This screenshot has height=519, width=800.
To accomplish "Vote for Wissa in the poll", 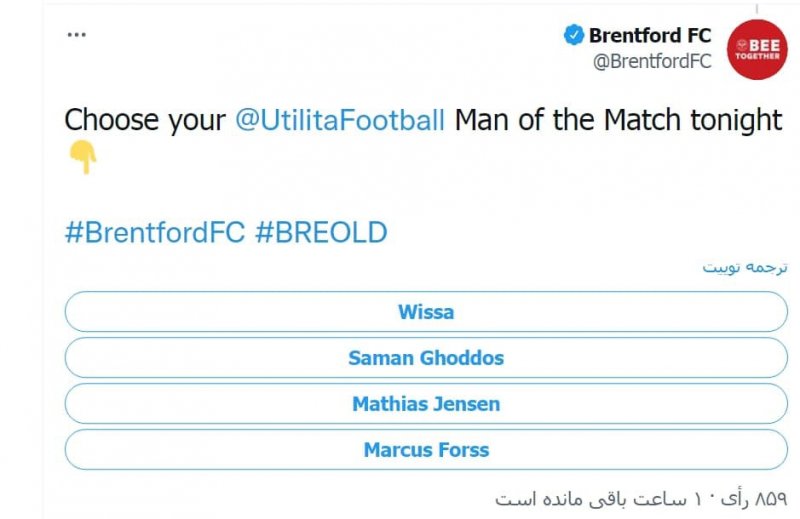I will (426, 312).
